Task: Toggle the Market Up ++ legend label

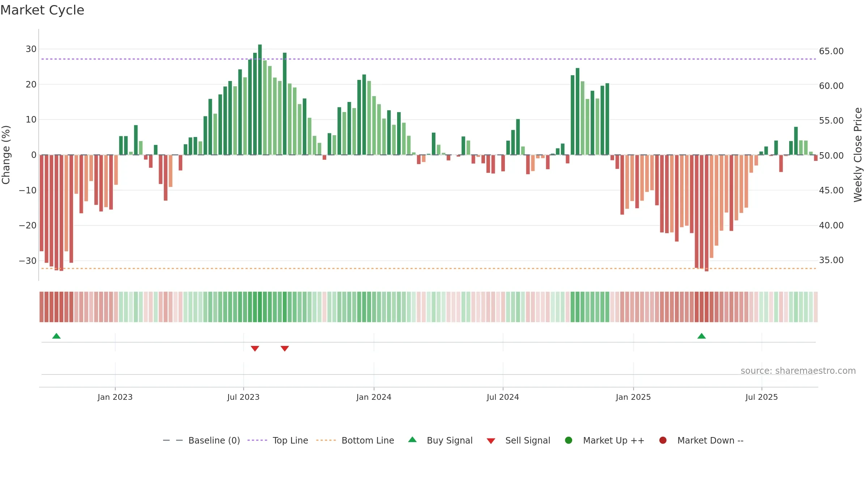Action: pyautogui.click(x=614, y=440)
